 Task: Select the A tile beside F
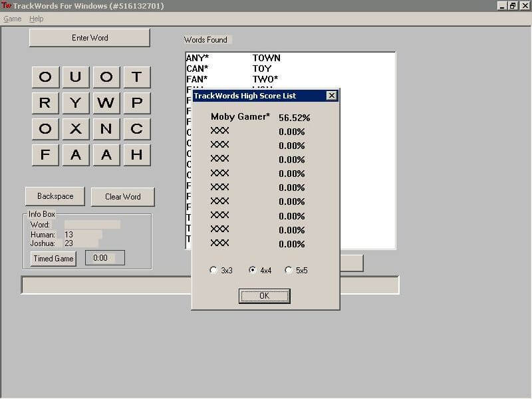(76, 155)
